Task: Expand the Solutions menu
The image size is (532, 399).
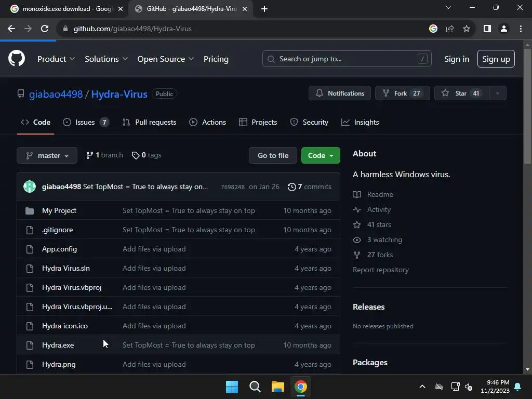Action: 106,59
